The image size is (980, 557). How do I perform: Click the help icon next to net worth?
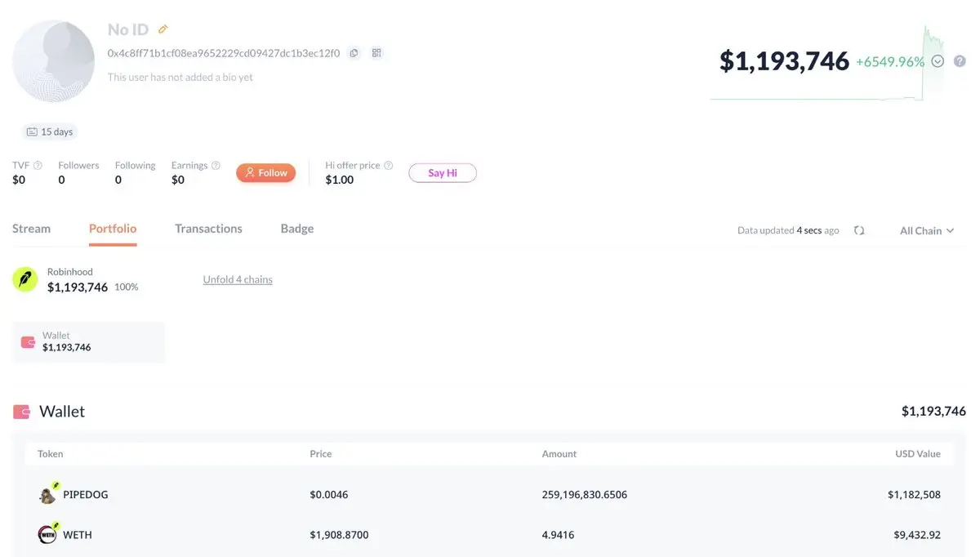(x=960, y=61)
